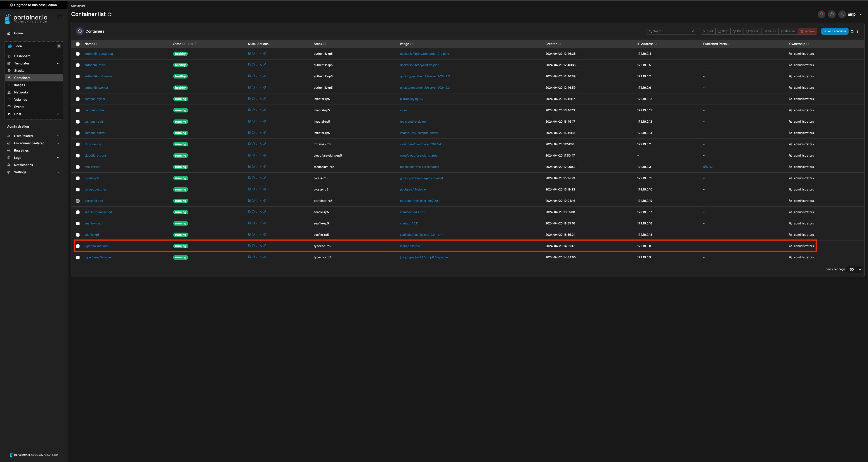This screenshot has width=868, height=462.
Task: Click the Pause button
Action: pyautogui.click(x=770, y=31)
